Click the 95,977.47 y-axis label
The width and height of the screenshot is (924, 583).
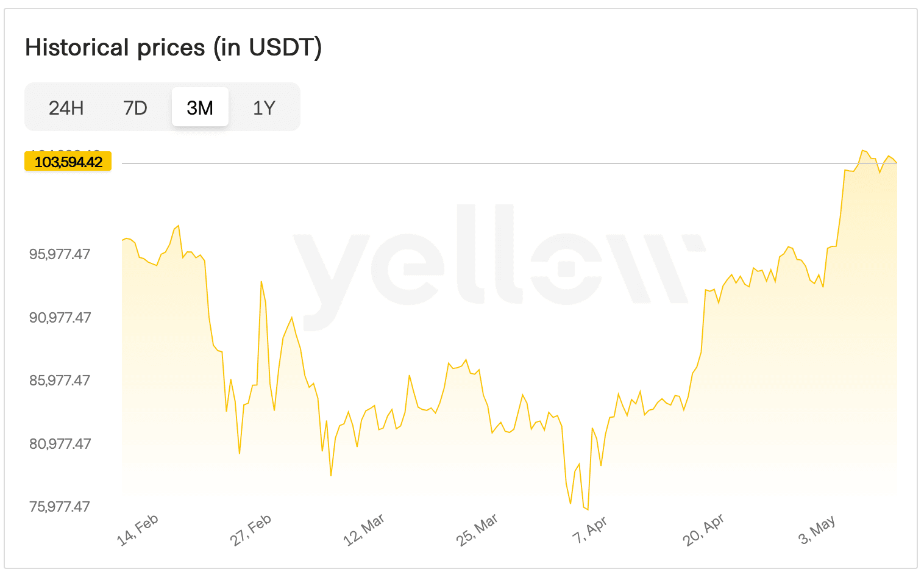coord(60,254)
